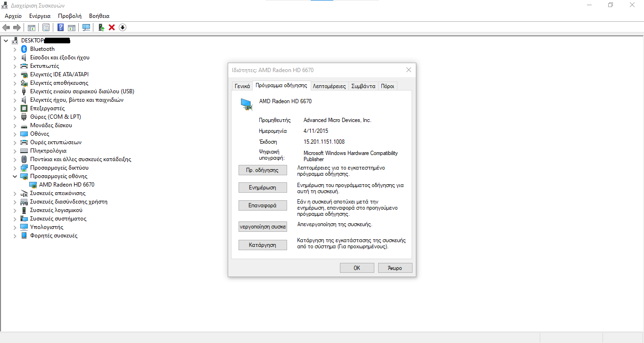The height and width of the screenshot is (343, 644).
Task: Toggle the action pane toolbar icon
Action: pyautogui.click(x=72, y=27)
